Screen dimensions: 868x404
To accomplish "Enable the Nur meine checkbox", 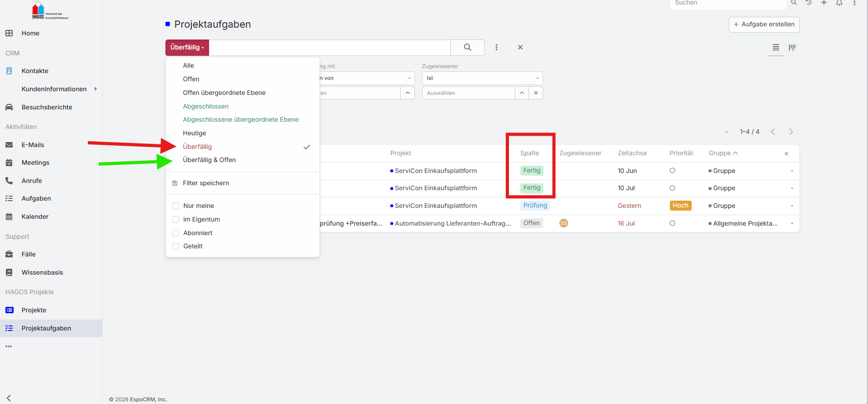I will [176, 206].
